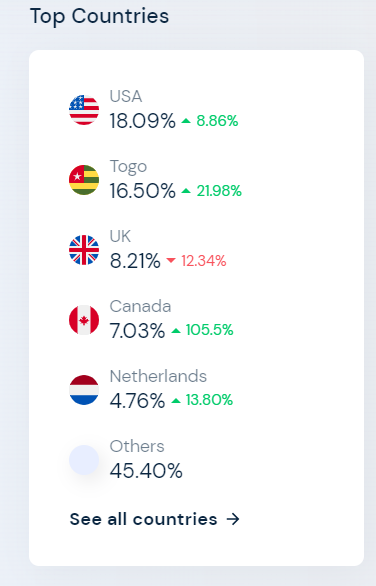
Task: Select the USA 18.09% share value
Action: click(142, 121)
